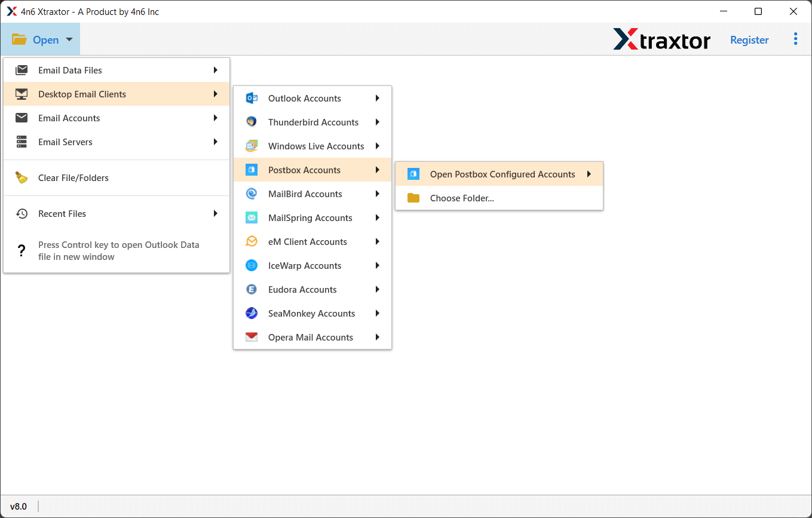
Task: Click the Windows Live Accounts icon
Action: pyautogui.click(x=252, y=146)
